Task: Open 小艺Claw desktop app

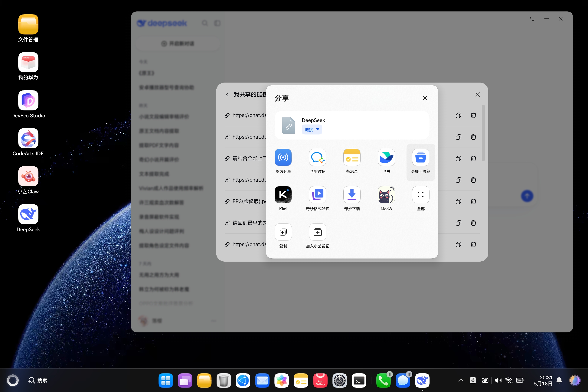Action: coord(28,180)
